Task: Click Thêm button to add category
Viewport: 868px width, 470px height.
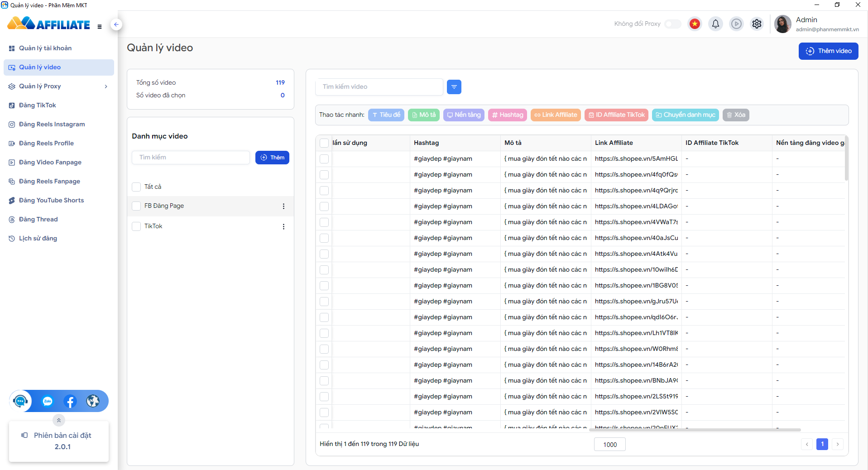Action: [x=272, y=158]
